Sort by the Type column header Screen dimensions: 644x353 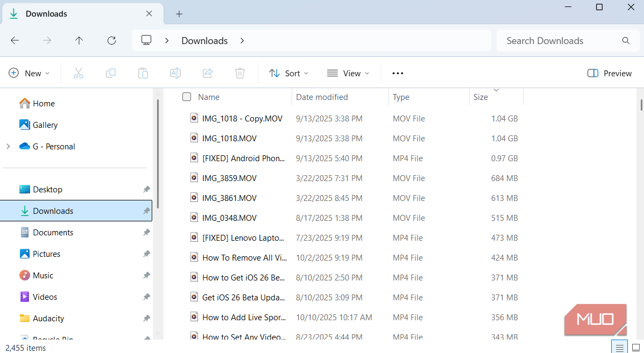click(x=401, y=97)
